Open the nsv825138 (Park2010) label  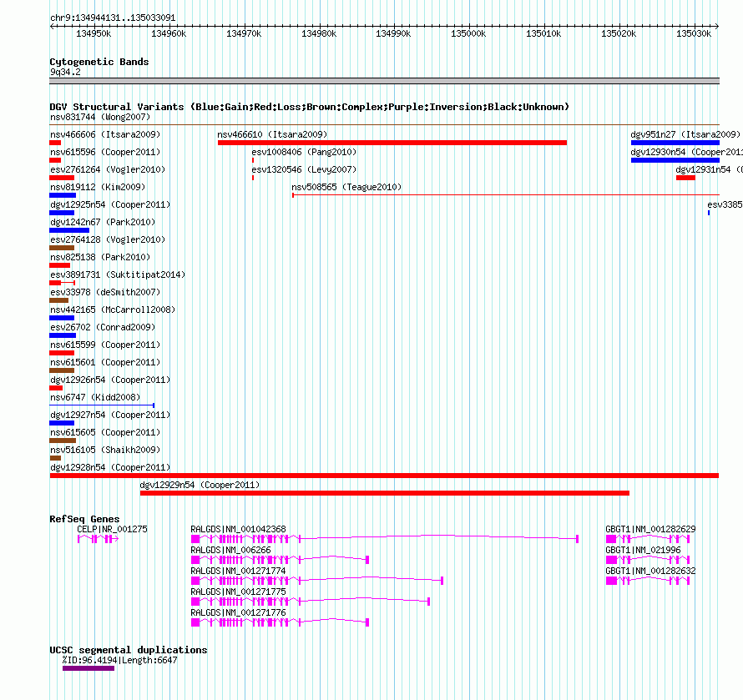click(100, 257)
